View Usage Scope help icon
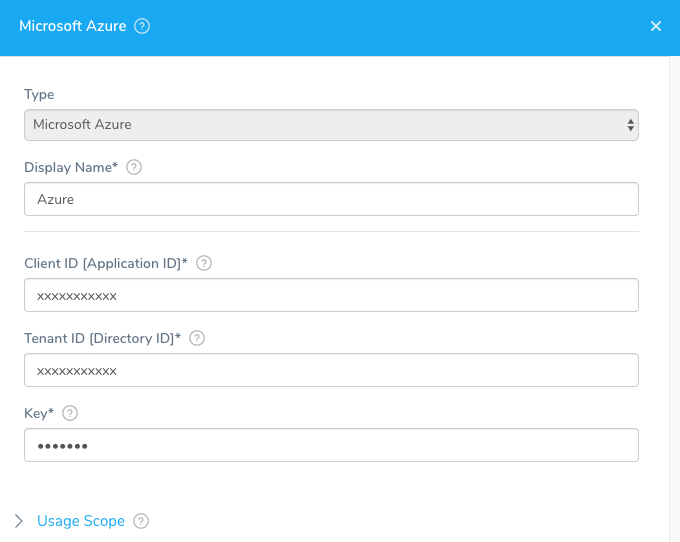680x542 pixels. tap(141, 521)
